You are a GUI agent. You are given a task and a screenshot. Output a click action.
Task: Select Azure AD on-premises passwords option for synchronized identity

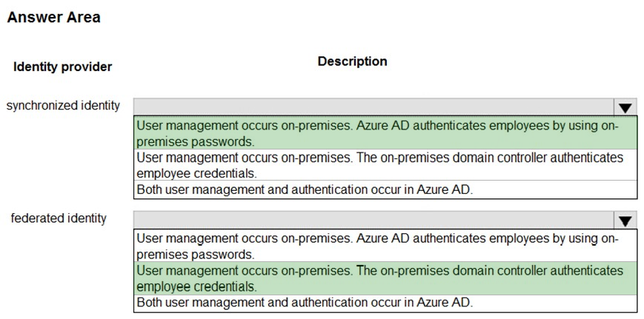pyautogui.click(x=385, y=133)
